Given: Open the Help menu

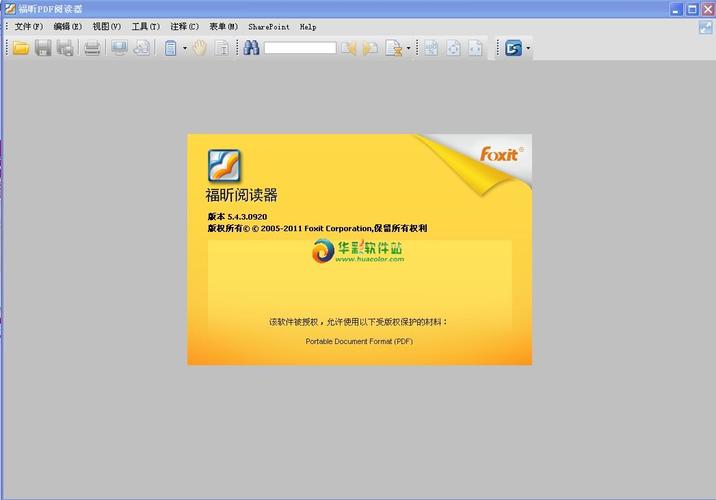Looking at the screenshot, I should point(308,26).
